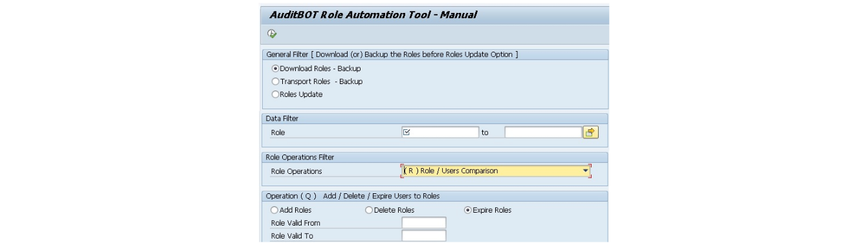Open multiple selection button for Role
Screen dimensions: 868x245
point(590,132)
